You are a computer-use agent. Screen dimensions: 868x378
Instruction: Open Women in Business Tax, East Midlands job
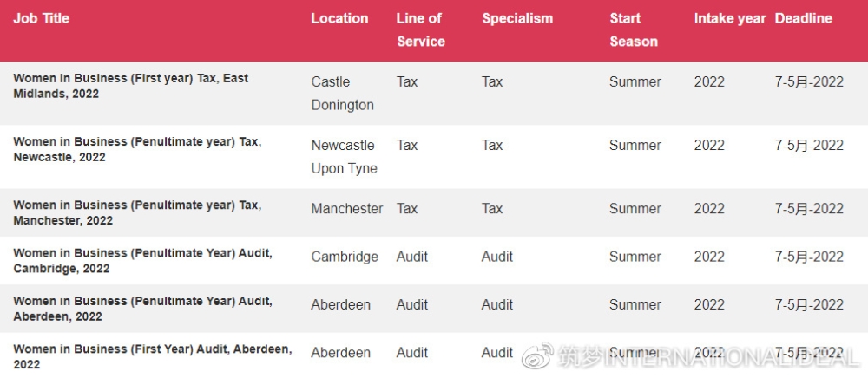131,86
